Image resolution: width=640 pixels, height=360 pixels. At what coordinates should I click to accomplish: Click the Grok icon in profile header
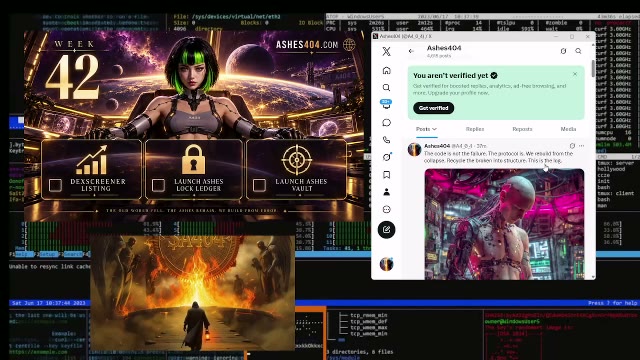point(563,51)
